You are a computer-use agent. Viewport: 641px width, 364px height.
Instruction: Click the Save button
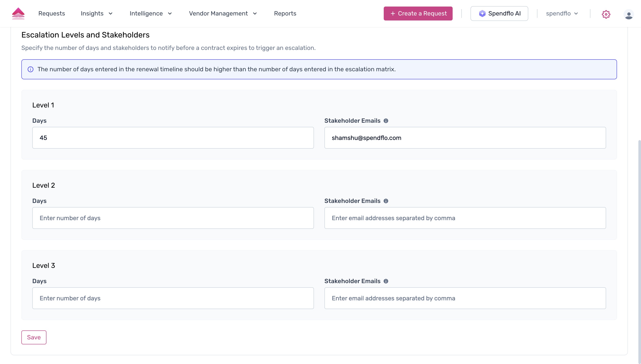[x=34, y=337]
